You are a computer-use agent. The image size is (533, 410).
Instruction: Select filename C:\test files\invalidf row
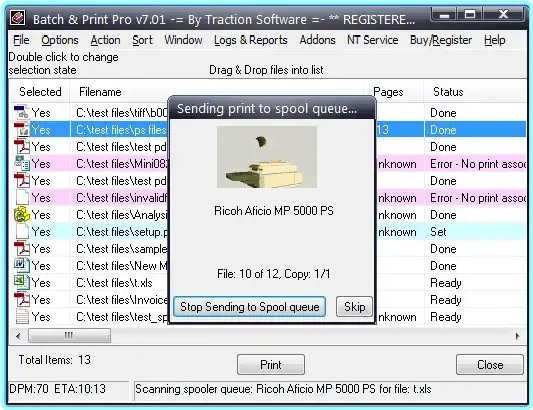point(122,198)
